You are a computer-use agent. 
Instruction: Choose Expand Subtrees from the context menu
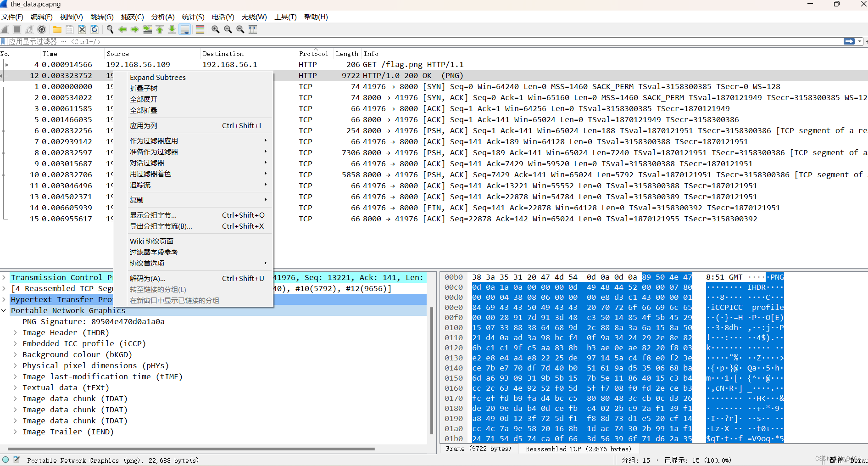tap(157, 77)
